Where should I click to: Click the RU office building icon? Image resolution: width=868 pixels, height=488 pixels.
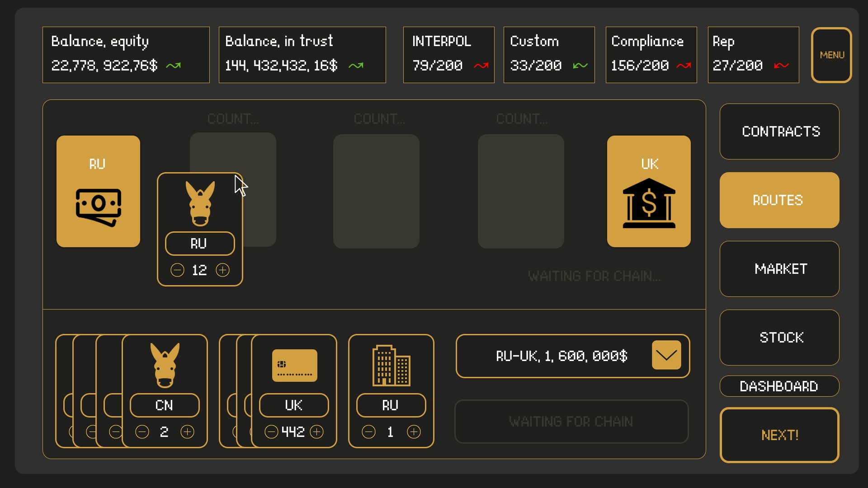pyautogui.click(x=391, y=366)
